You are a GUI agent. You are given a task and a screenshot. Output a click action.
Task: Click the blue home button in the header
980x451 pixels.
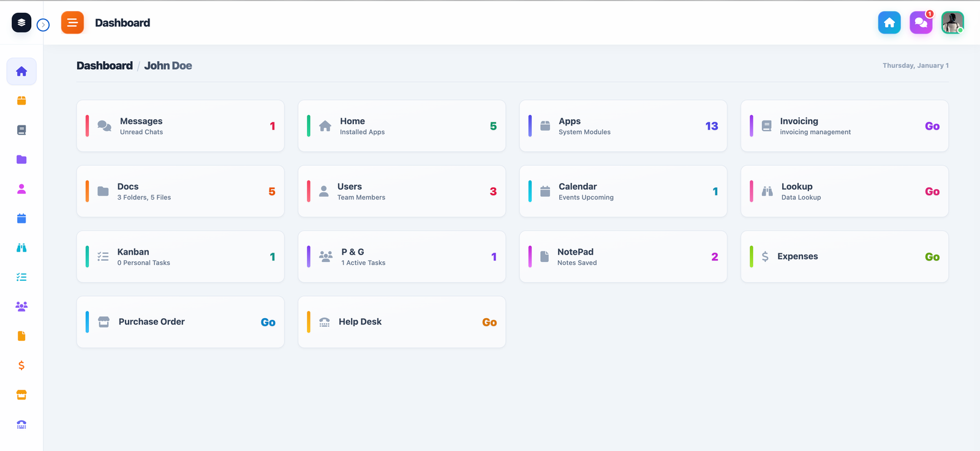(x=889, y=23)
